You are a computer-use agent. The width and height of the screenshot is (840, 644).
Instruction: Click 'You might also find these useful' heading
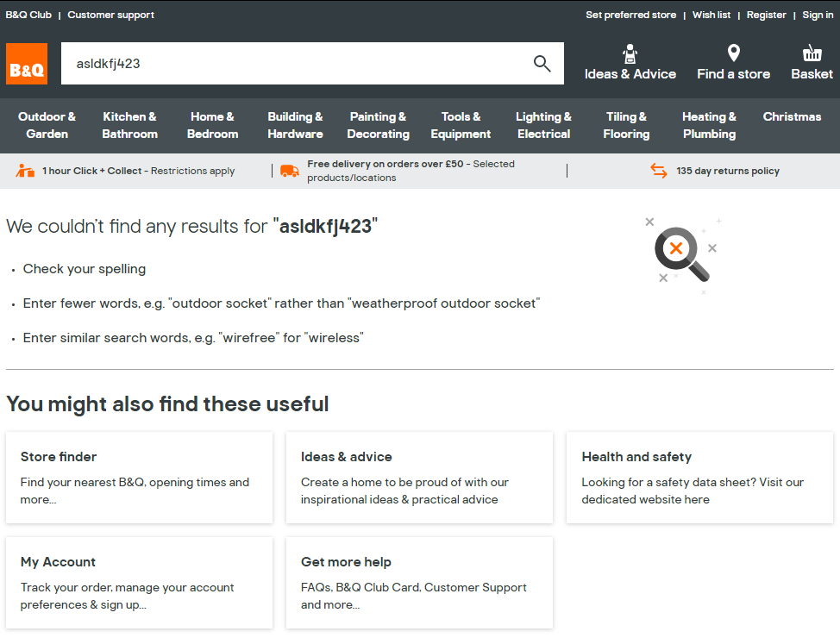point(167,404)
